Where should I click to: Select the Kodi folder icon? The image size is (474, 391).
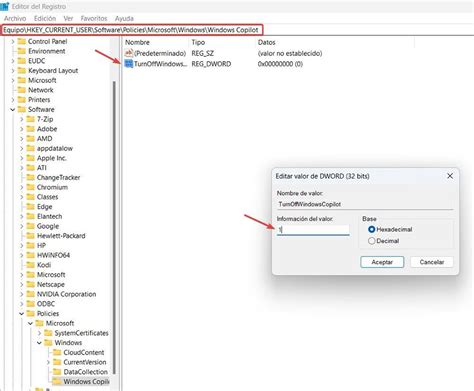(31, 265)
